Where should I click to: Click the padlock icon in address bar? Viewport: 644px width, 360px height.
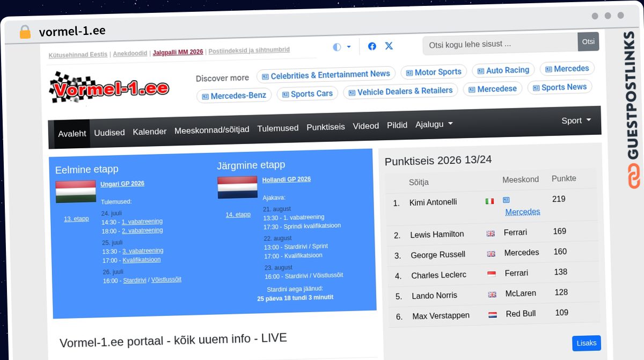tap(25, 32)
